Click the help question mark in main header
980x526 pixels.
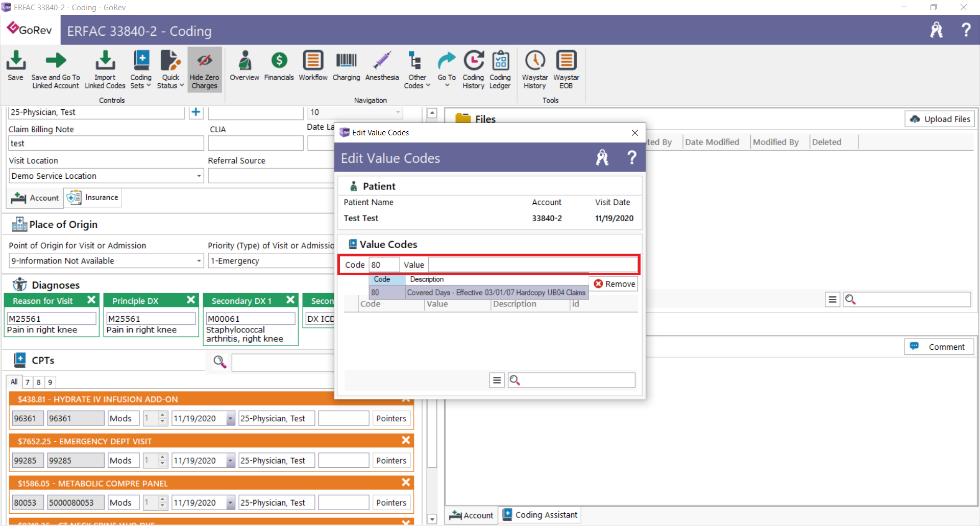click(x=966, y=30)
